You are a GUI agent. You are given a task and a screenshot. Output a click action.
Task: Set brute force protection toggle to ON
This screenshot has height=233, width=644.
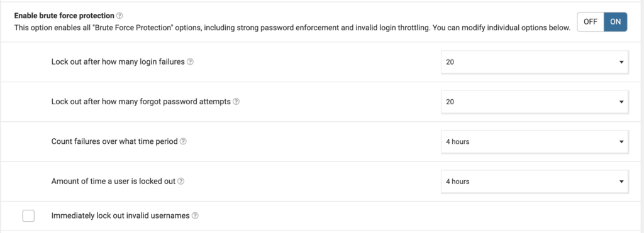coord(615,22)
